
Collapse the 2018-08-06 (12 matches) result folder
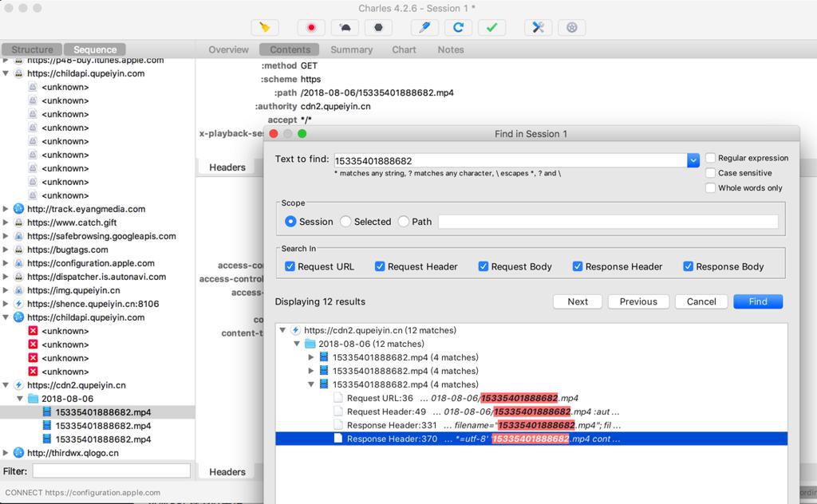click(297, 344)
